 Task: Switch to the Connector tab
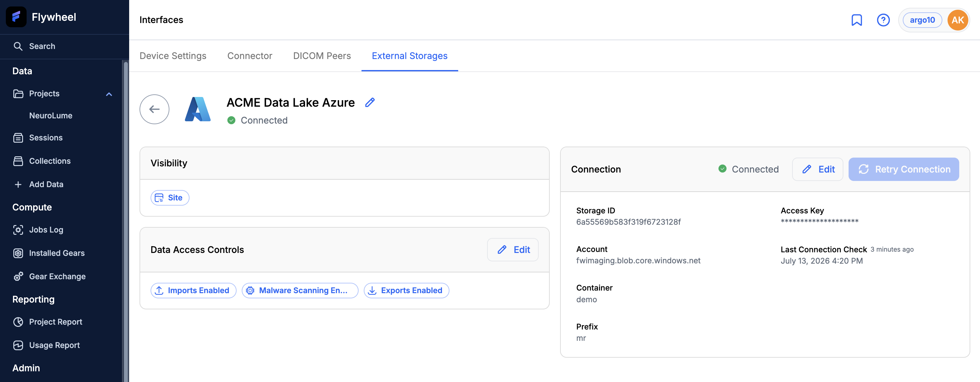pos(250,56)
